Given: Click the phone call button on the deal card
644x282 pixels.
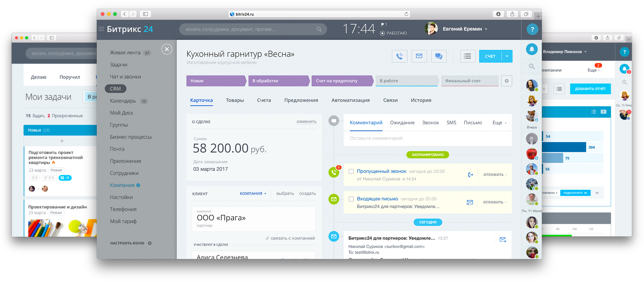Looking at the screenshot, I should [x=400, y=56].
